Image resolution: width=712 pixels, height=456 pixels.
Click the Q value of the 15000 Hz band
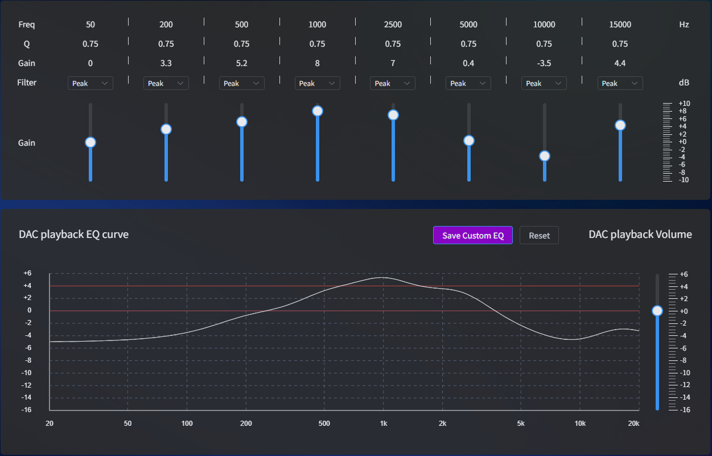[x=620, y=44]
